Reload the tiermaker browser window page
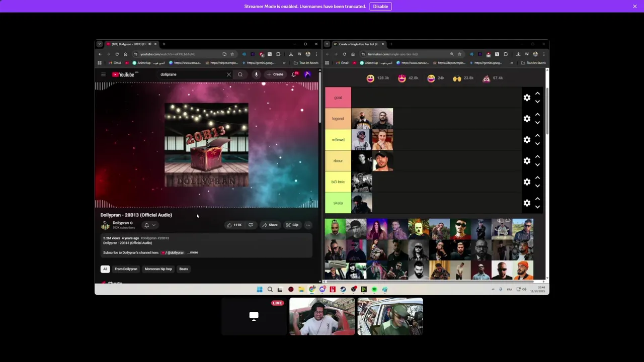Viewport: 644px width, 362px height. tap(344, 54)
